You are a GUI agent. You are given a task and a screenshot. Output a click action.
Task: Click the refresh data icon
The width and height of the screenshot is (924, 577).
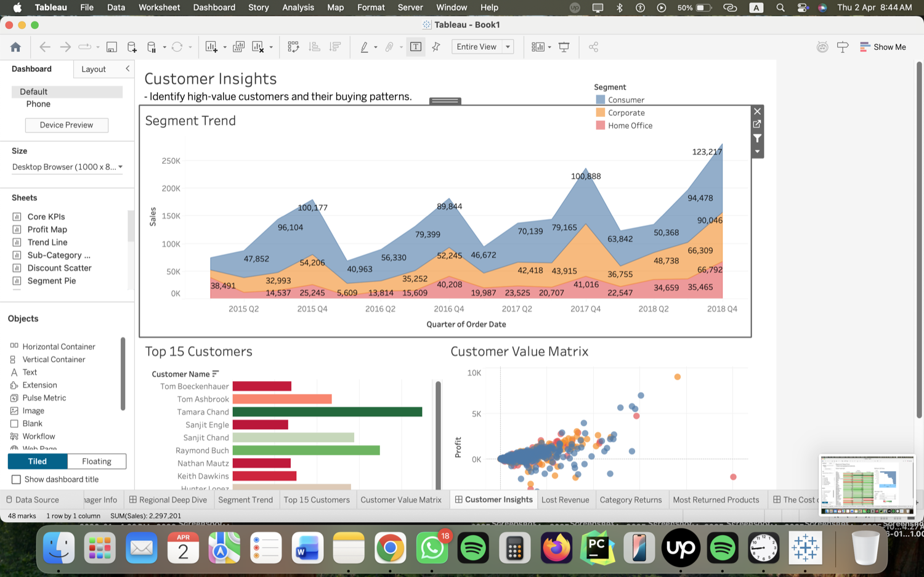click(x=177, y=47)
